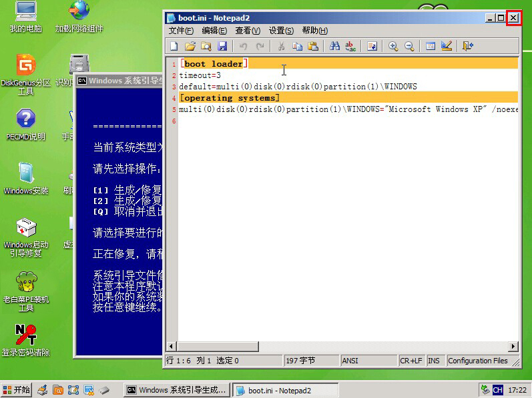Open the syntax scheme selection icon
This screenshot has width=532, height=398.
point(431,46)
